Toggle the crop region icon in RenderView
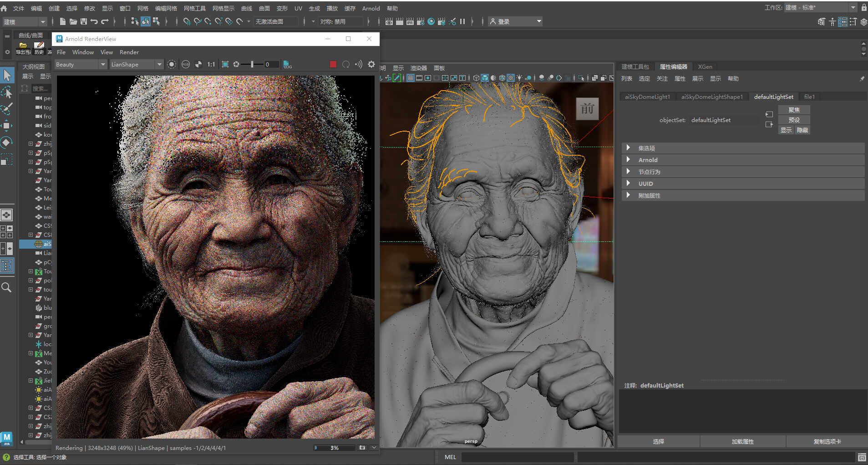The height and width of the screenshot is (465, 868). [x=225, y=65]
